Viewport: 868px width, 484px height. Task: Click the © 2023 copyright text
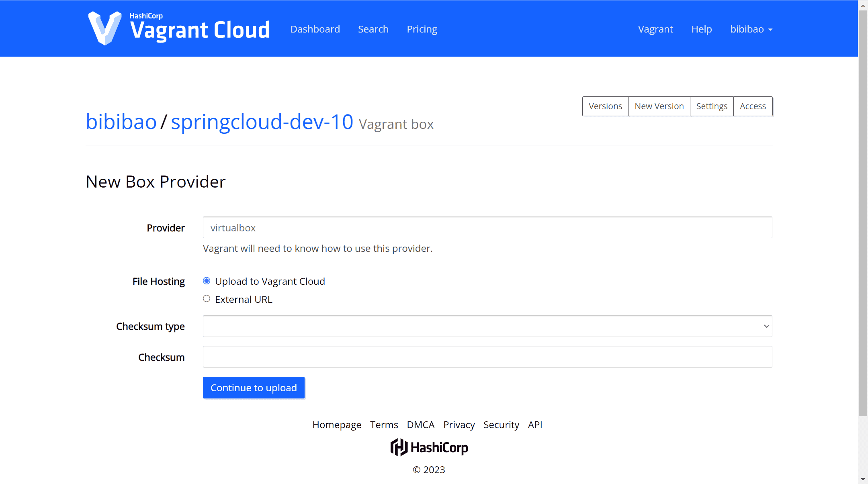[x=429, y=470]
